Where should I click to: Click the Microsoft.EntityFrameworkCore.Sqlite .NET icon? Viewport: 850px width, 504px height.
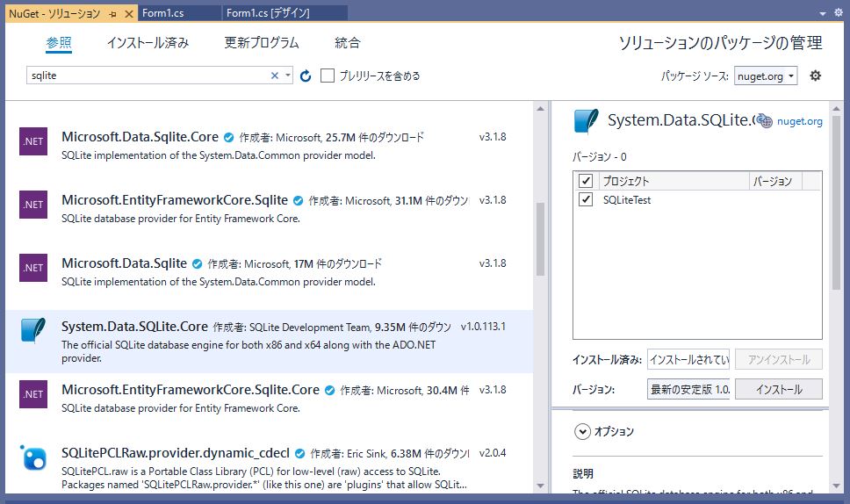coord(33,205)
